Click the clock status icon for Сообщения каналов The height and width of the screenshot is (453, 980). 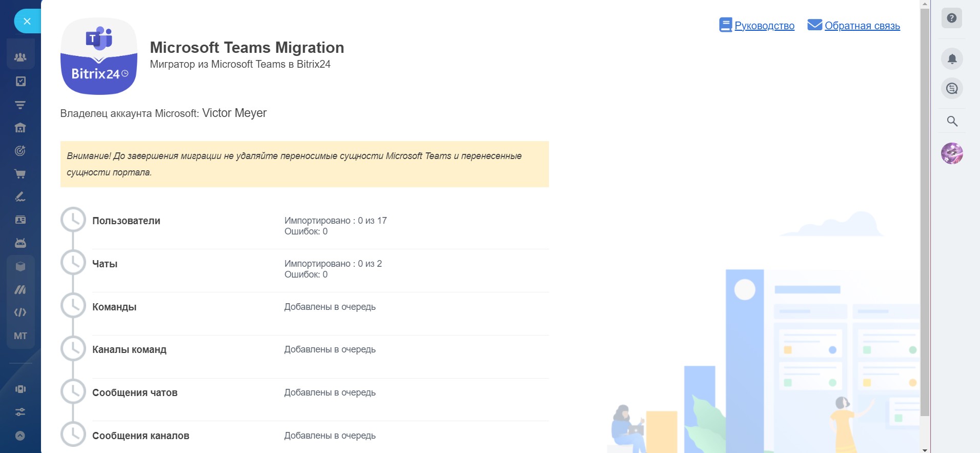pos(73,435)
